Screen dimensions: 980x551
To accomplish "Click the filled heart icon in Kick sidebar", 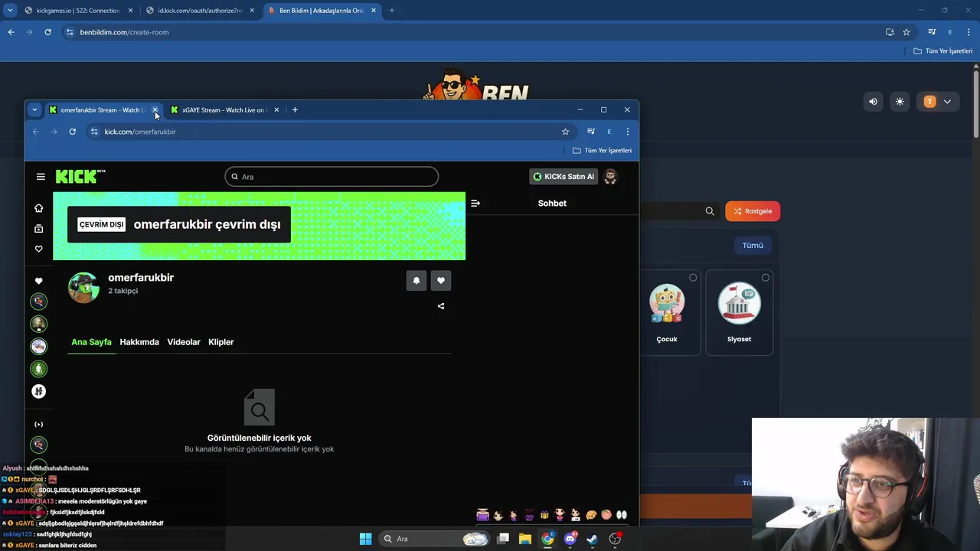I will 38,281.
